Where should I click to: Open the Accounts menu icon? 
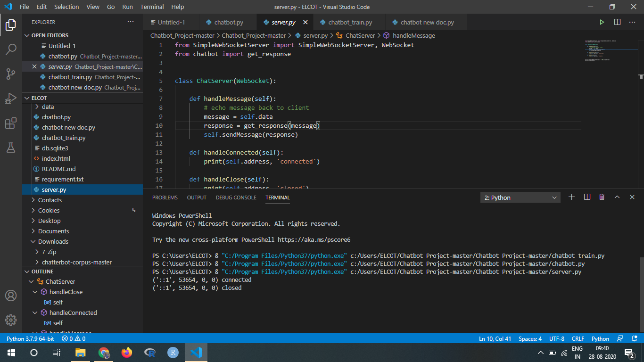point(11,296)
